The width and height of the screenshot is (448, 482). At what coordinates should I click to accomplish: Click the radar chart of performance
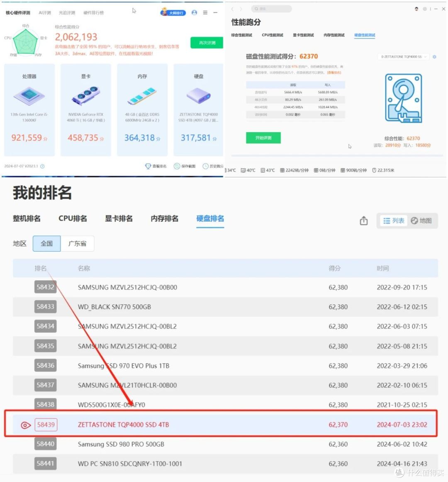(25, 41)
